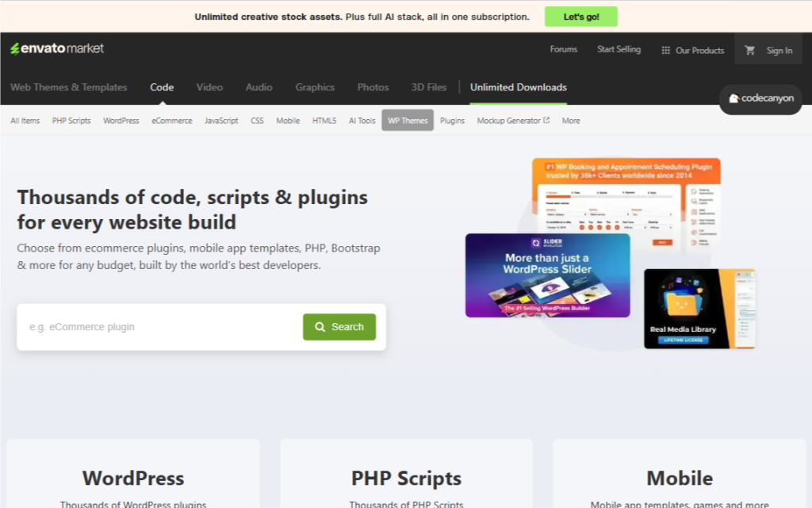Open eCommerce category
Image resolution: width=812 pixels, height=508 pixels.
coord(172,121)
